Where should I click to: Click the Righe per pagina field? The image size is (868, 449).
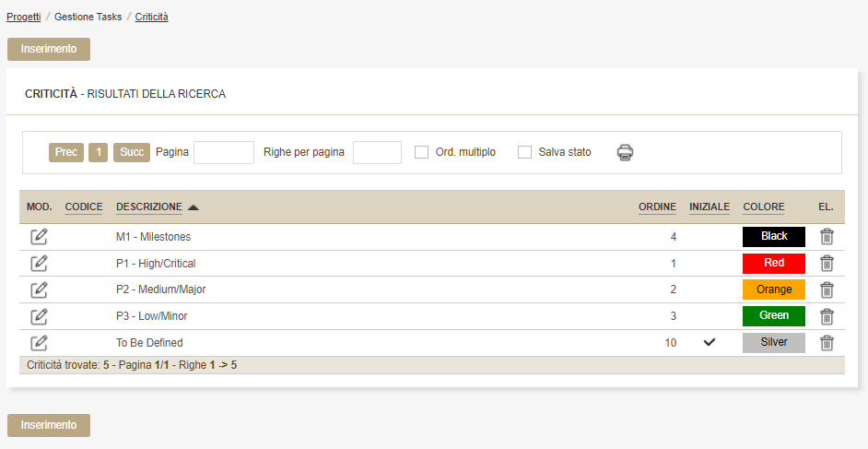tap(377, 152)
